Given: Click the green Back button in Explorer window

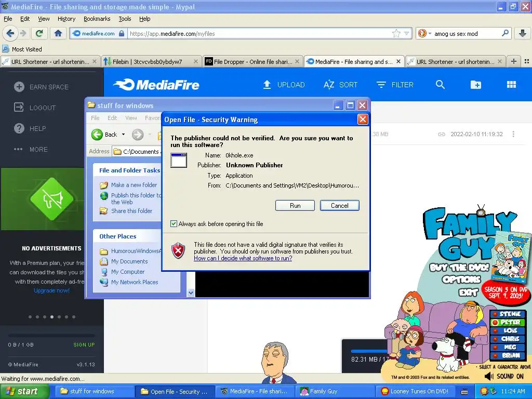Looking at the screenshot, I should pyautogui.click(x=104, y=135).
